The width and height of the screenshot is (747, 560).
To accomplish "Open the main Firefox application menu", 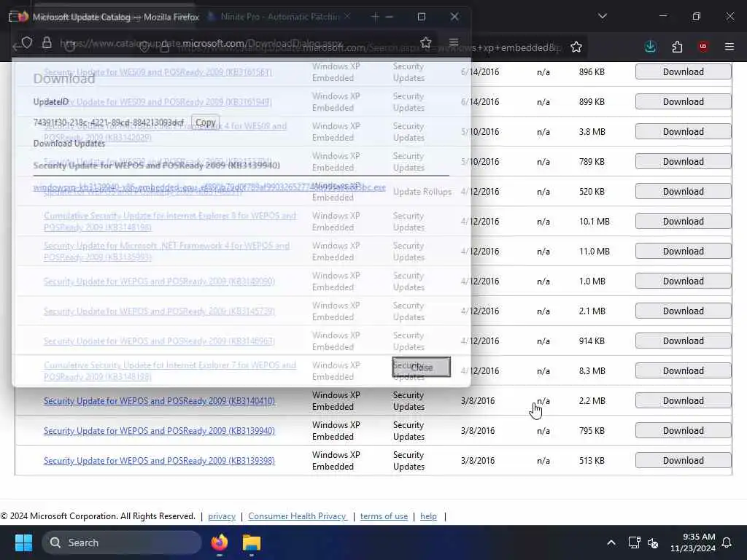I will pos(729,47).
